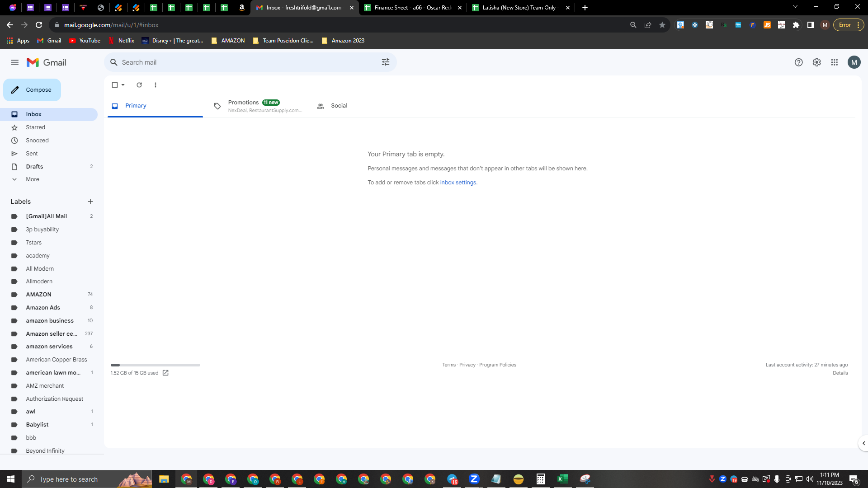Screen dimensions: 868x488
Task: Compose a new email
Action: (x=32, y=90)
